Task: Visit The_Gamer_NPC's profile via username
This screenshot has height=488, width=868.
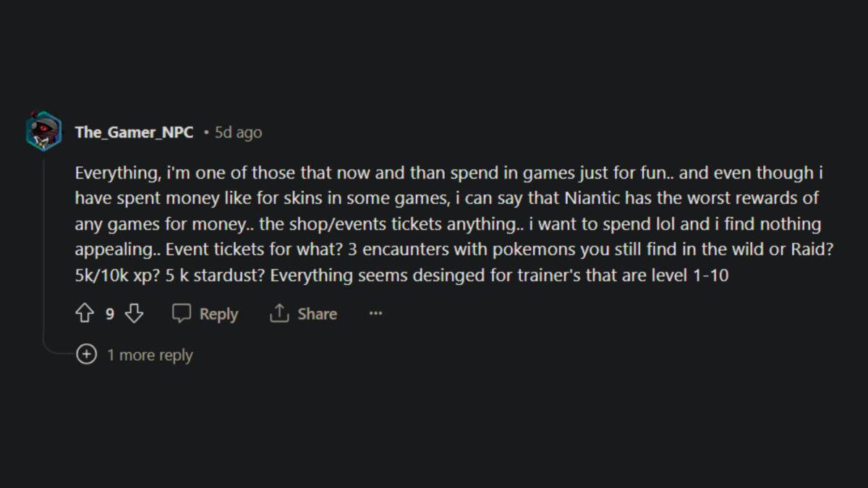Action: point(134,132)
